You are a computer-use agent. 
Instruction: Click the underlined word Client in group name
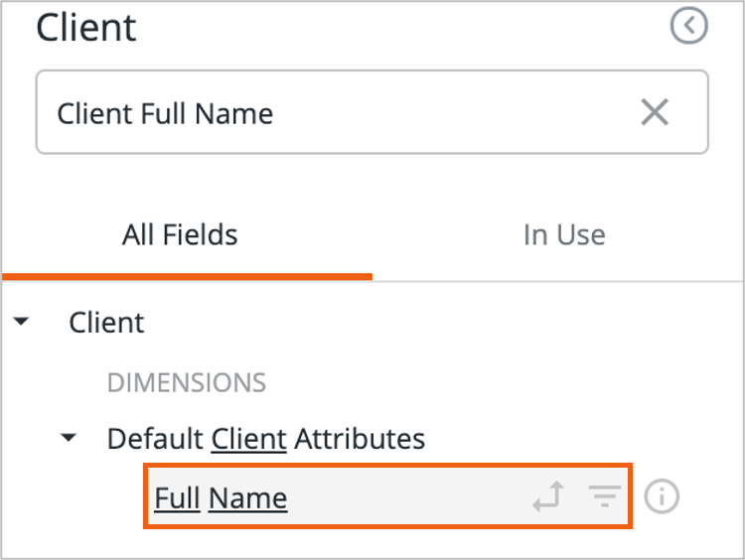point(248,438)
